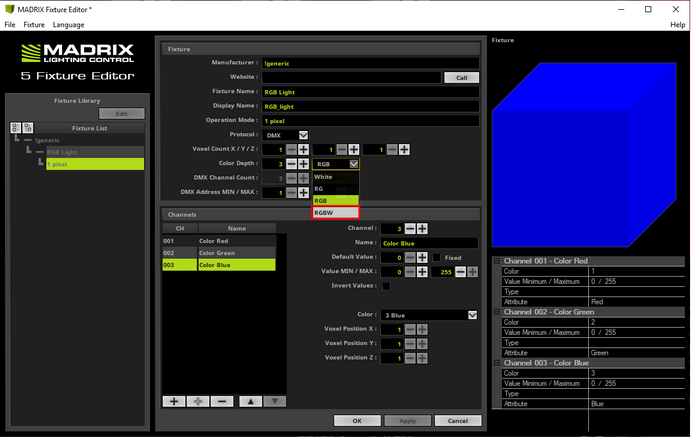691x437 pixels.
Task: Decrease the Value MAX with its minus button
Action: pos(460,272)
